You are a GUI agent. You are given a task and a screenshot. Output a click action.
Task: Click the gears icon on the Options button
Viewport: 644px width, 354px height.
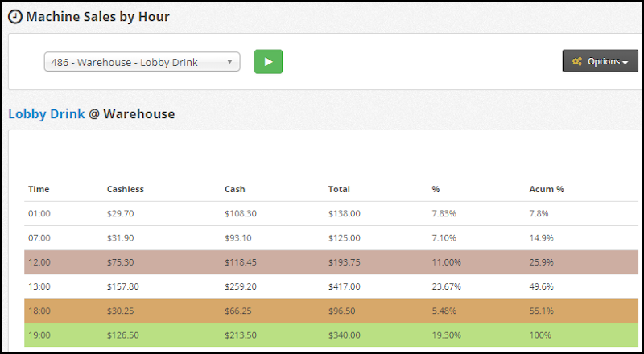point(577,62)
